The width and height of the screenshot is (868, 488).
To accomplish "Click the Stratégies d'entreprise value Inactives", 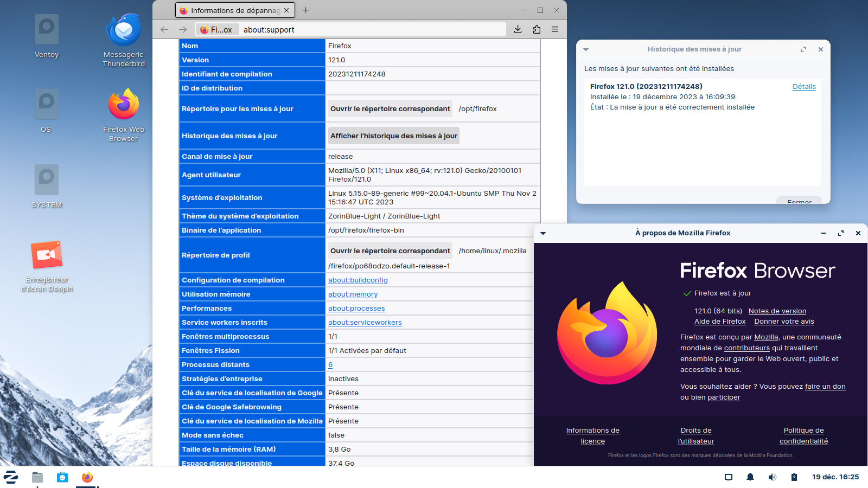I will pyautogui.click(x=343, y=379).
